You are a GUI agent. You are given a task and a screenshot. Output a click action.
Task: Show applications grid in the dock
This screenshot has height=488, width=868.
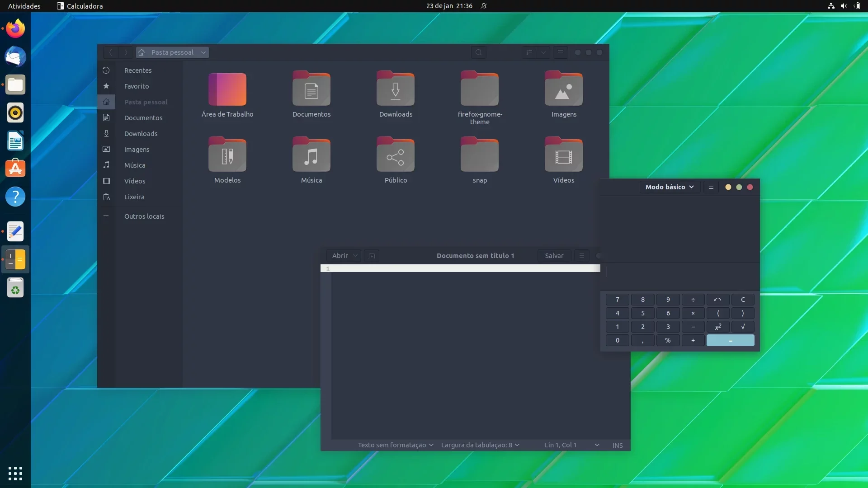coord(15,473)
